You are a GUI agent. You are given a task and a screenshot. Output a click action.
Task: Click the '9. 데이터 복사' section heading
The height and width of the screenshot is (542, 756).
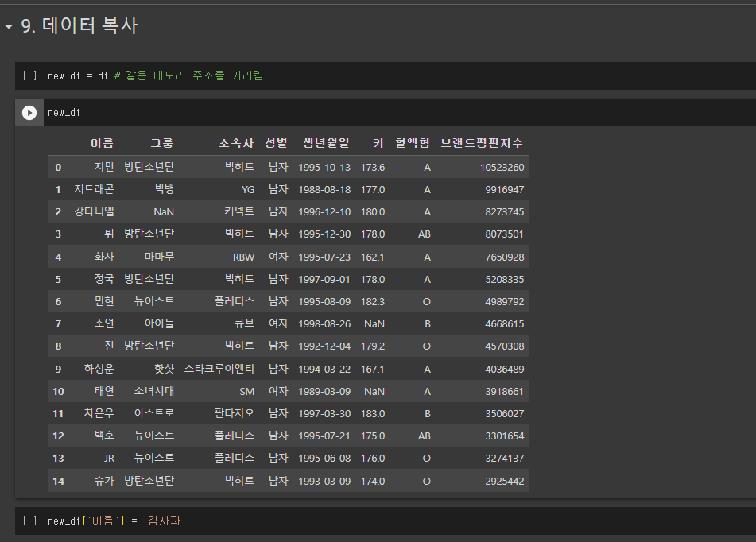[x=79, y=25]
